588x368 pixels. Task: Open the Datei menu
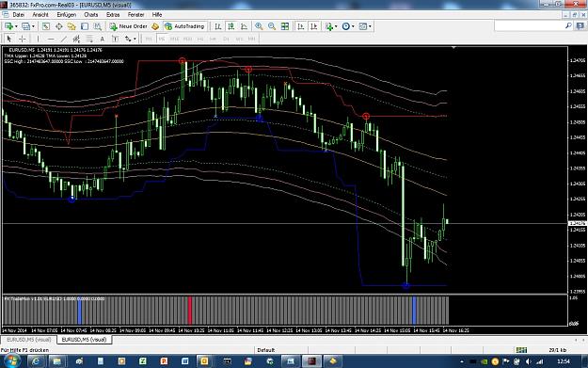click(x=19, y=15)
